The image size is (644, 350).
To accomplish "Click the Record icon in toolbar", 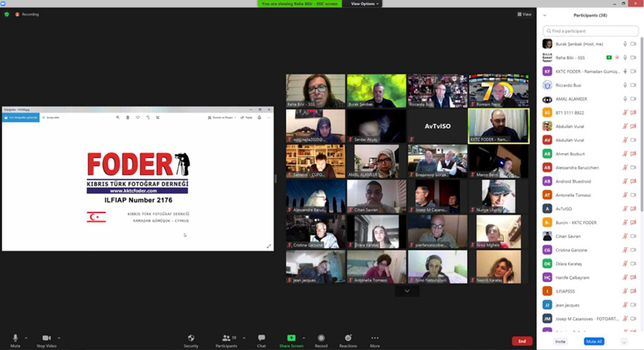I will point(321,338).
